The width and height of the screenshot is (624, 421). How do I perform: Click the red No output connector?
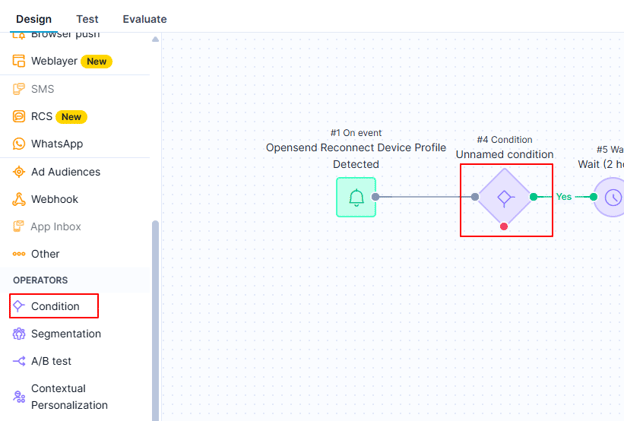(x=504, y=227)
